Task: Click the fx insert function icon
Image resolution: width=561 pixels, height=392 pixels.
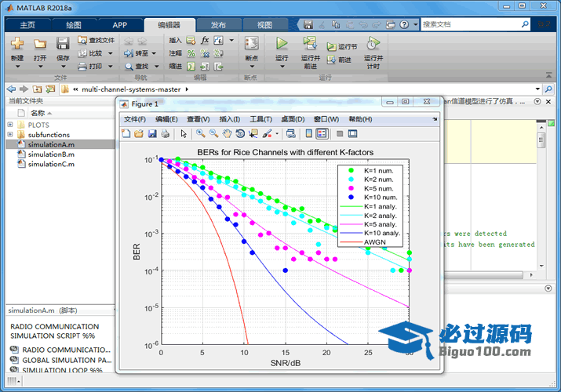Action: (205, 40)
